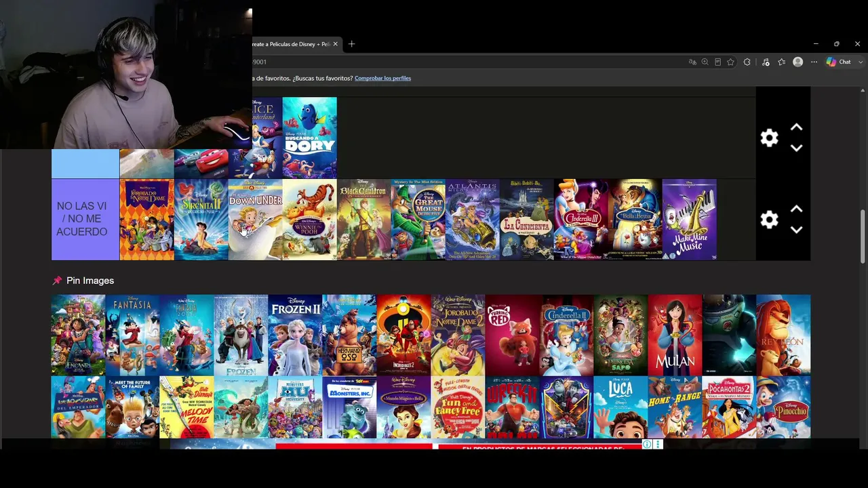Select the Atlantis poster
Image resolution: width=868 pixels, height=488 pixels.
click(x=472, y=220)
